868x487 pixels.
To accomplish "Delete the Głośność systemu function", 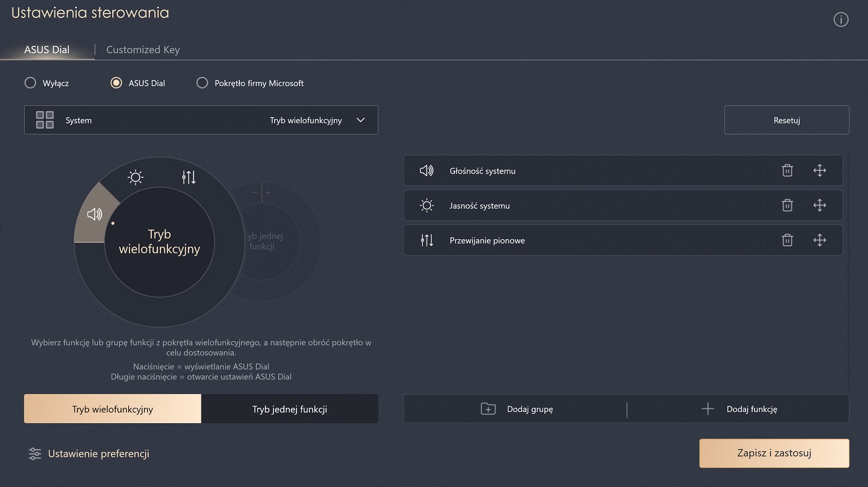I will 787,170.
